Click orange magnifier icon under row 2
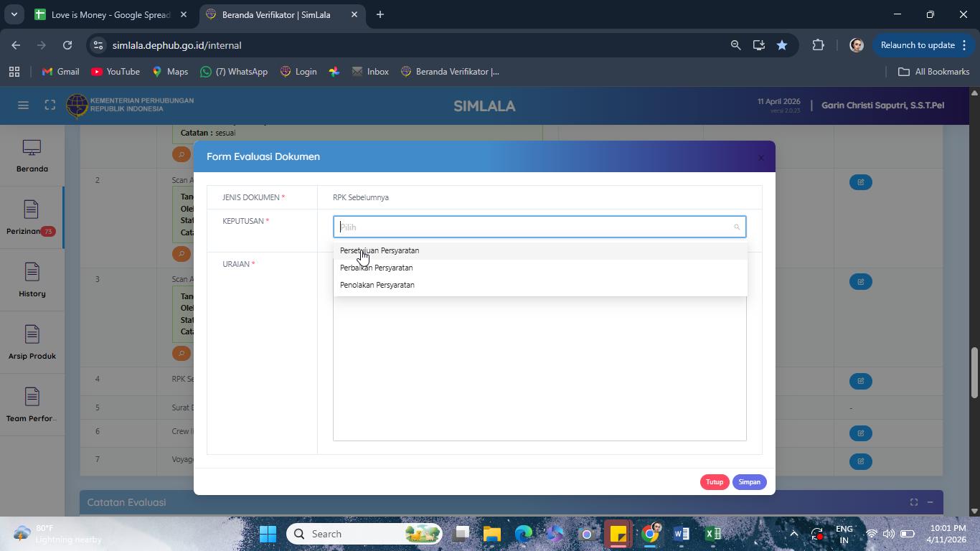Viewport: 980px width, 551px height. (x=182, y=254)
